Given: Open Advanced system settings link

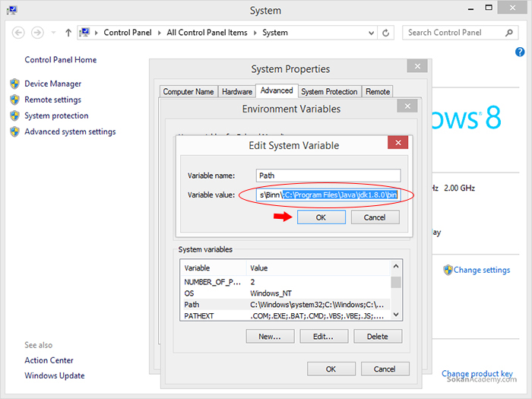Looking at the screenshot, I should click(70, 131).
